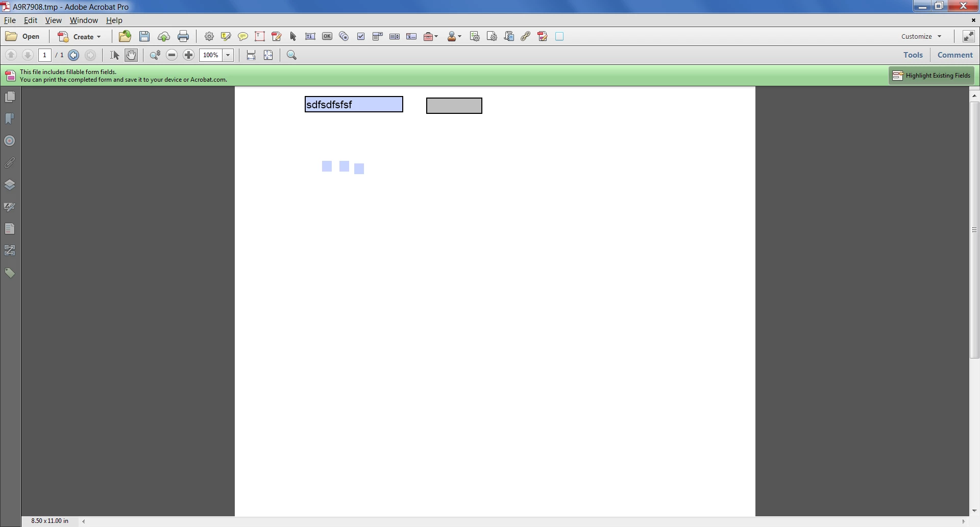Go to next page arrow

click(28, 55)
